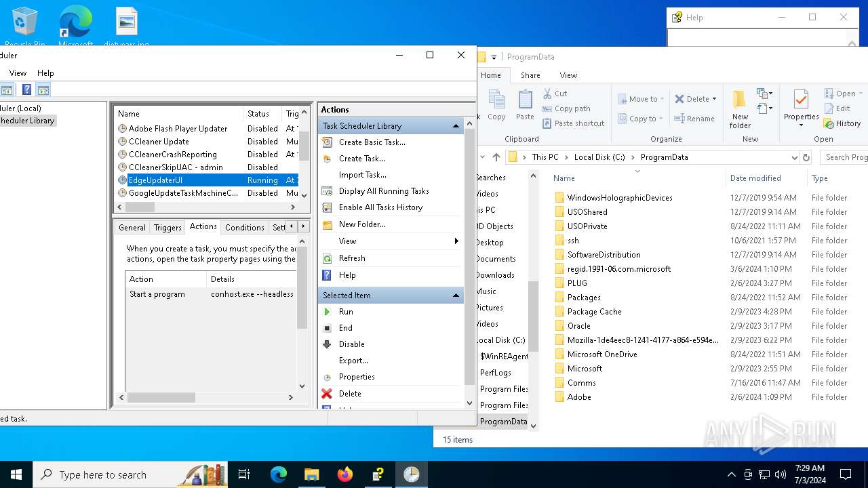Screen dimensions: 868x488
Task: Click the Status column header in task list
Action: pos(262,114)
